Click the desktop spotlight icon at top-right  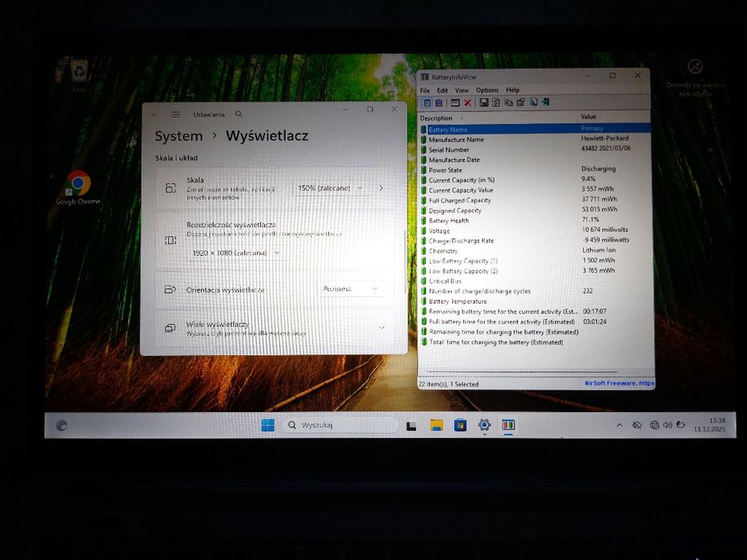tap(695, 66)
